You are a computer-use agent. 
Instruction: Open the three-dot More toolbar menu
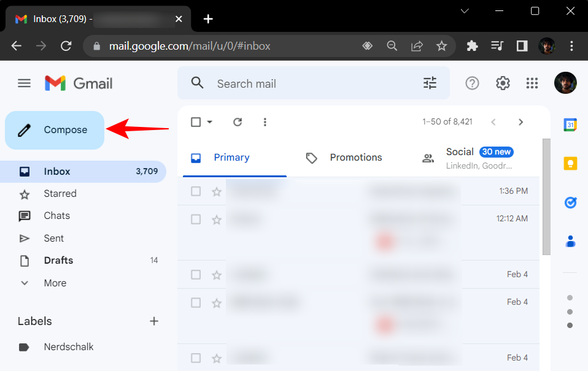point(265,122)
